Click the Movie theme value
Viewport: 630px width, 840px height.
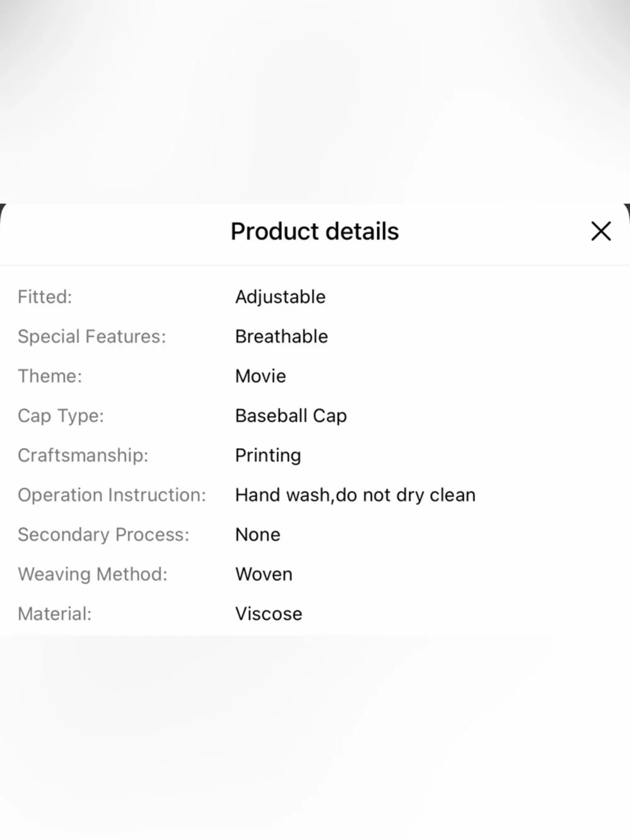point(260,376)
